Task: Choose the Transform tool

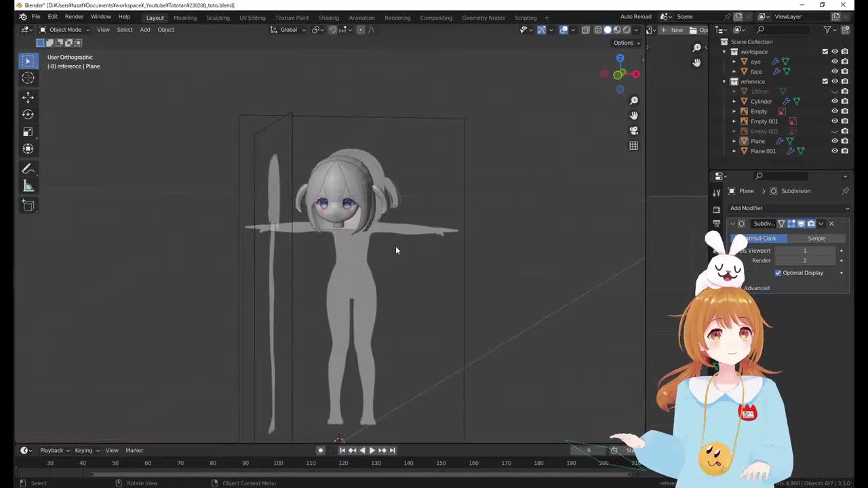Action: [x=28, y=148]
